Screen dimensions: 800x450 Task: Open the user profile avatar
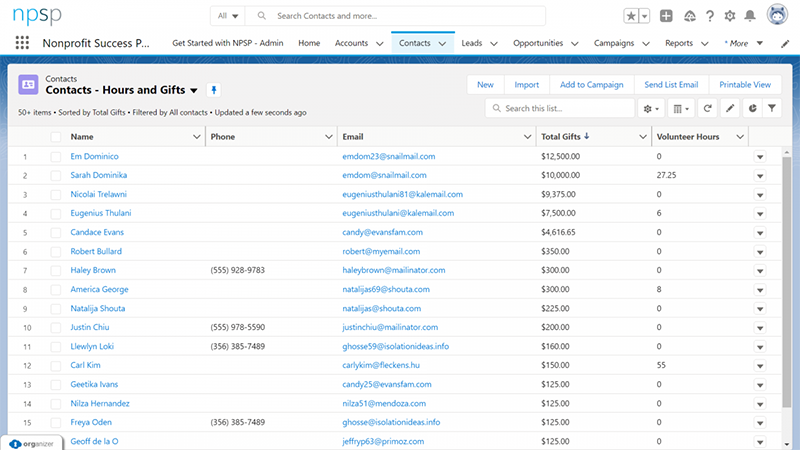777,14
